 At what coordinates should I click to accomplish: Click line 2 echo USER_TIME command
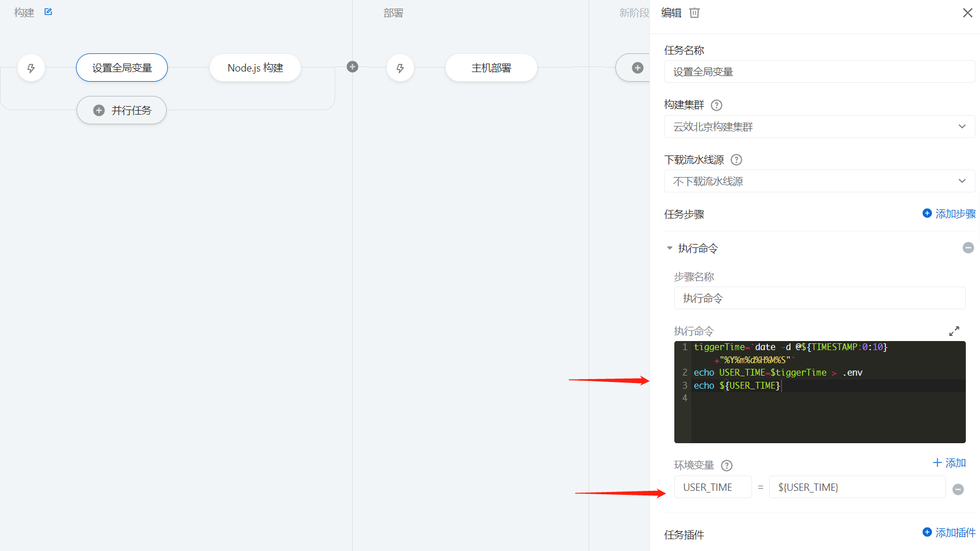[x=778, y=372]
